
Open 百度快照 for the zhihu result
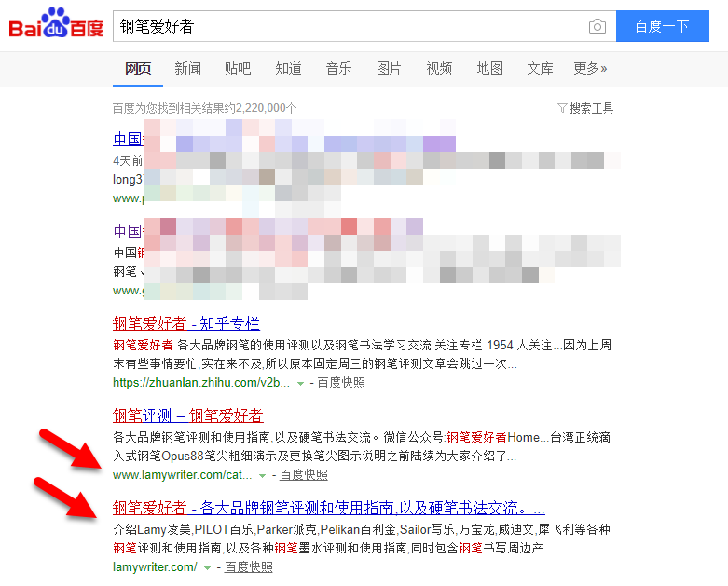pos(341,383)
